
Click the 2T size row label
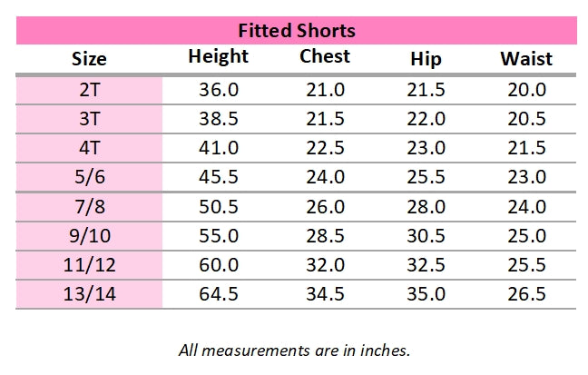click(x=89, y=90)
